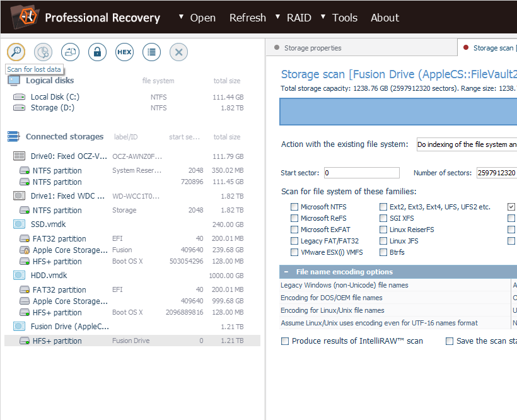Check Ext2, Ext3, Ext4, UFS, UFS2 etc.
517x420 pixels.
(383, 207)
